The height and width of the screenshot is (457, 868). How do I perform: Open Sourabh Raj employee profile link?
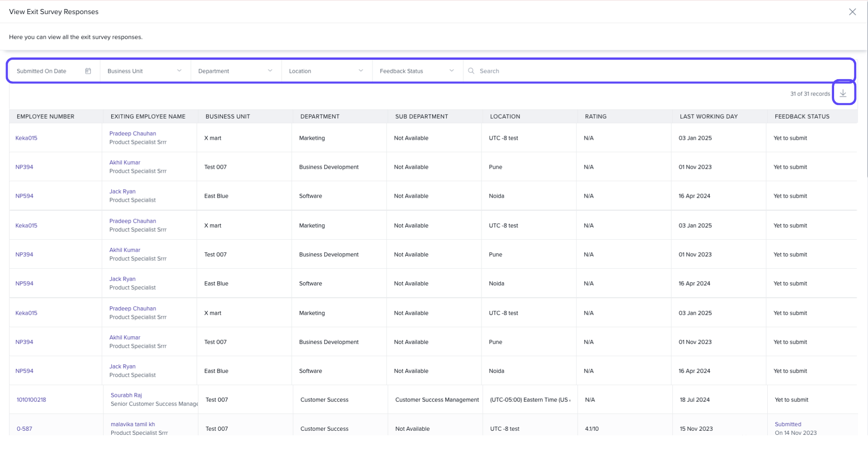[x=126, y=395]
